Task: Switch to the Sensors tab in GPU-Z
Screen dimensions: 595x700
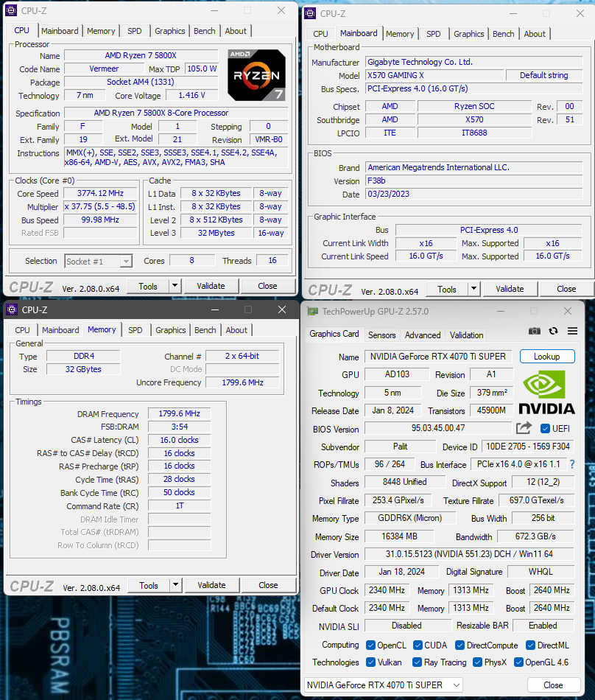Action: (x=381, y=335)
